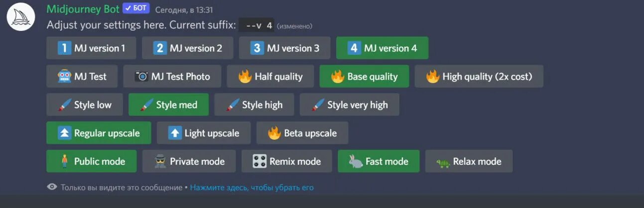Enable MJ Test mode
Image resolution: width=644 pixels, height=208 pixels.
[x=82, y=76]
